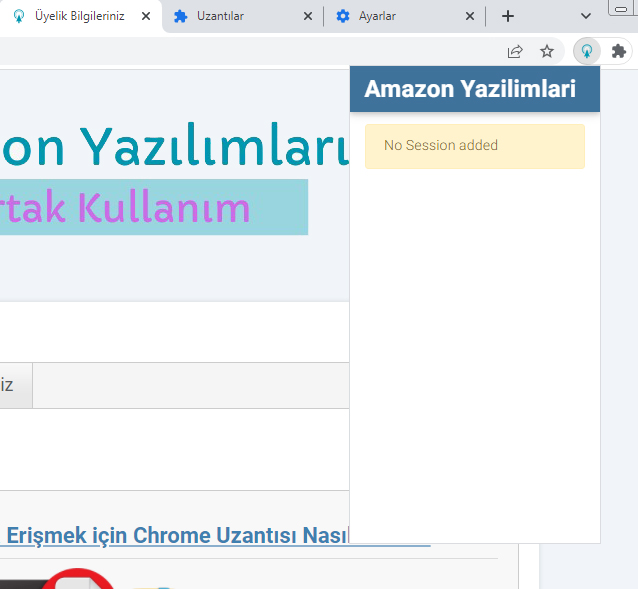Switch to the Üyelik Bilgileriniz tab
Image resolution: width=638 pixels, height=589 pixels.
79,16
